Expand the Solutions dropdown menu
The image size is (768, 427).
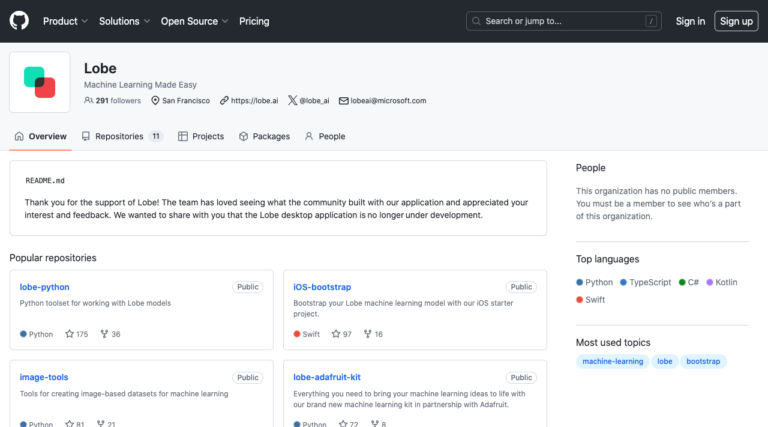coord(124,21)
